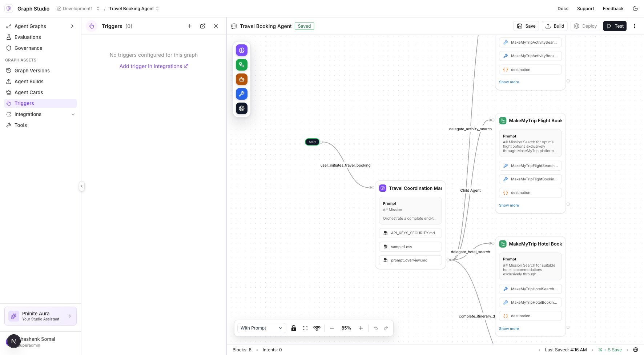The image size is (644, 355).
Task: Expand the Integrations section chevron
Action: pos(73,114)
